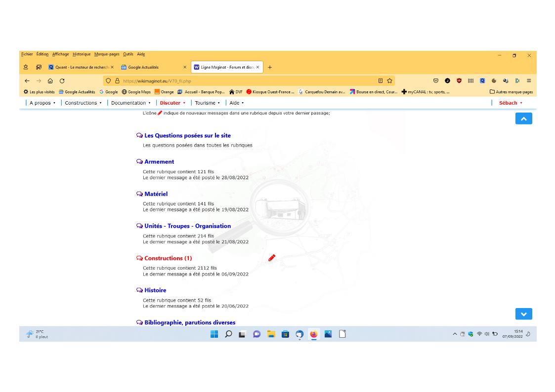Open a new tab with the plus button
Screen dimensions: 555x392
pyautogui.click(x=270, y=67)
